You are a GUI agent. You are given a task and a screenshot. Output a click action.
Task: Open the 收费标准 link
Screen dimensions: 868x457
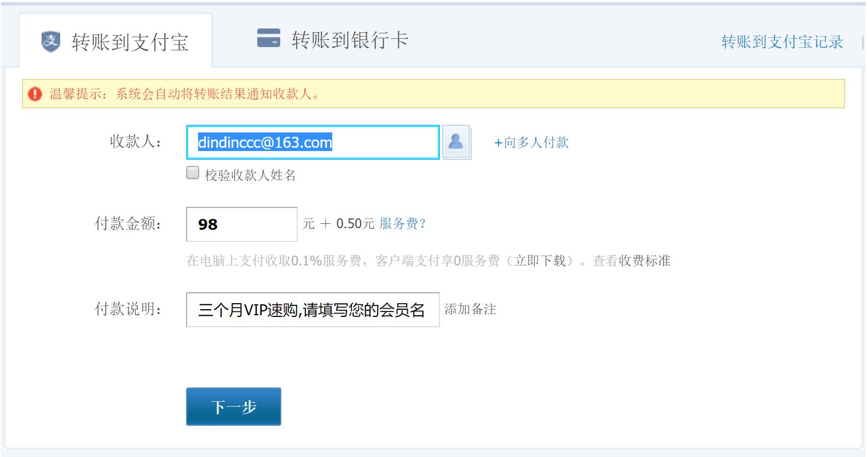click(644, 261)
